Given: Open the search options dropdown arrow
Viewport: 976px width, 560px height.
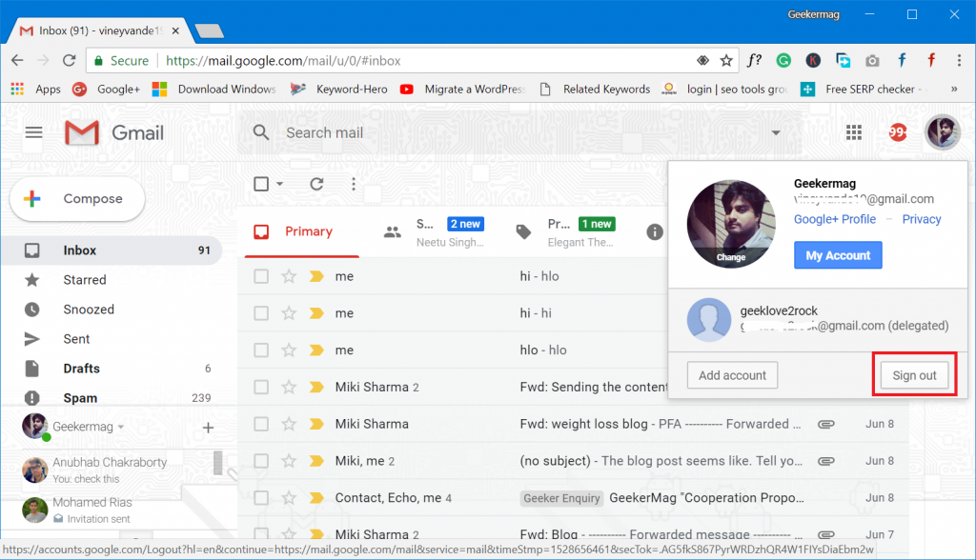Looking at the screenshot, I should pyautogui.click(x=776, y=132).
